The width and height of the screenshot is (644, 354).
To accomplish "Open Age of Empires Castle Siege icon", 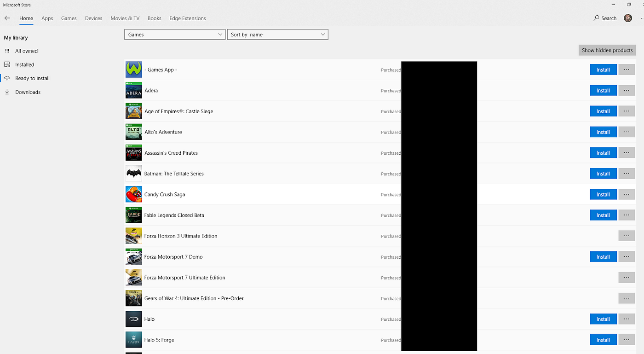I will point(134,111).
